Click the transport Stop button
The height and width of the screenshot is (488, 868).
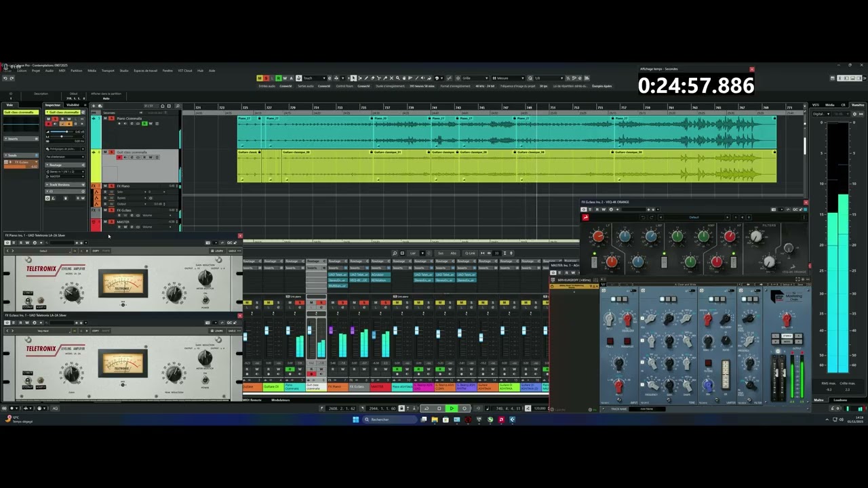pos(439,408)
